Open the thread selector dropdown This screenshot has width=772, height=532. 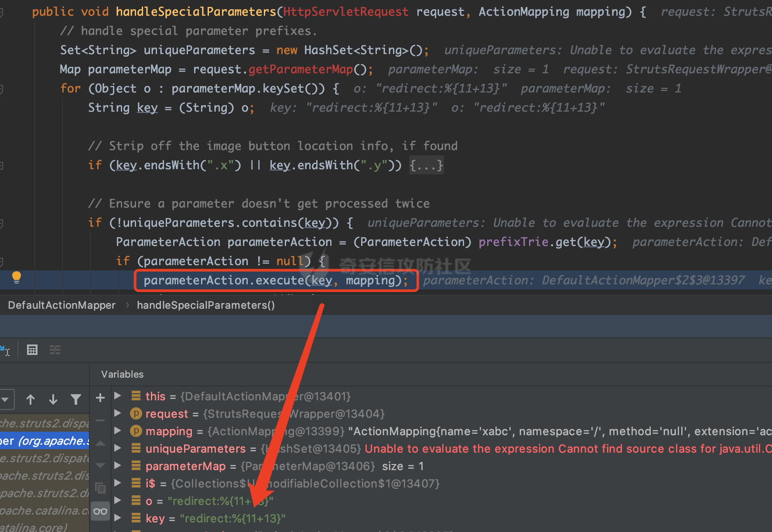6,399
